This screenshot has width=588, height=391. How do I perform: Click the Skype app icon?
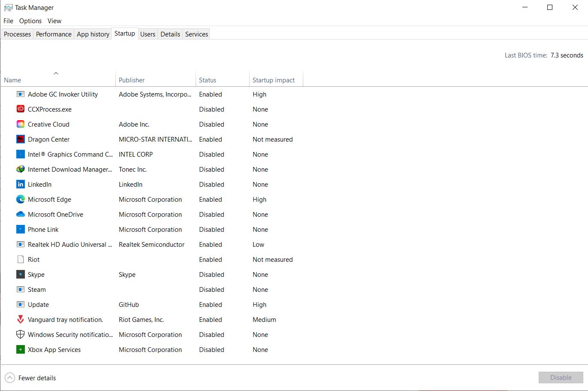point(20,274)
